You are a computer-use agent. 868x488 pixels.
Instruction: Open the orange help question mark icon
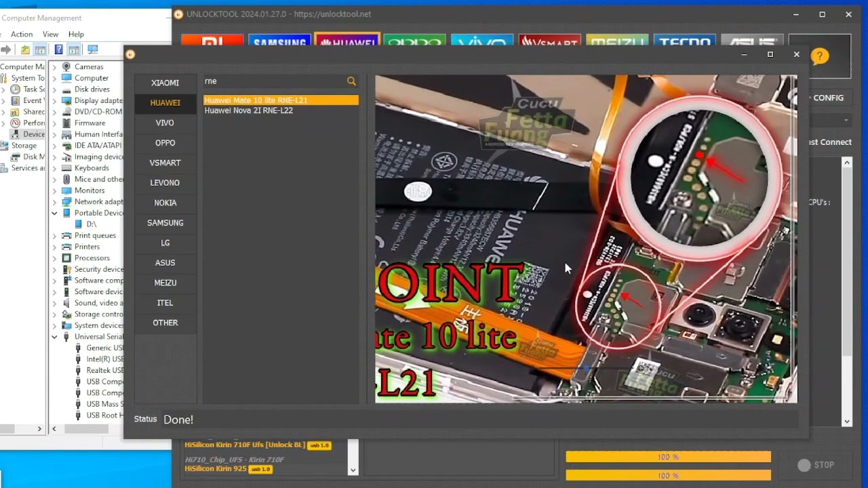click(819, 57)
